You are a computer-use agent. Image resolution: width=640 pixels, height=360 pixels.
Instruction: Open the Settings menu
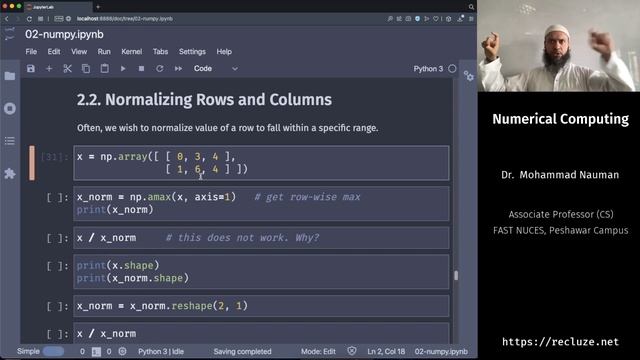pos(192,52)
